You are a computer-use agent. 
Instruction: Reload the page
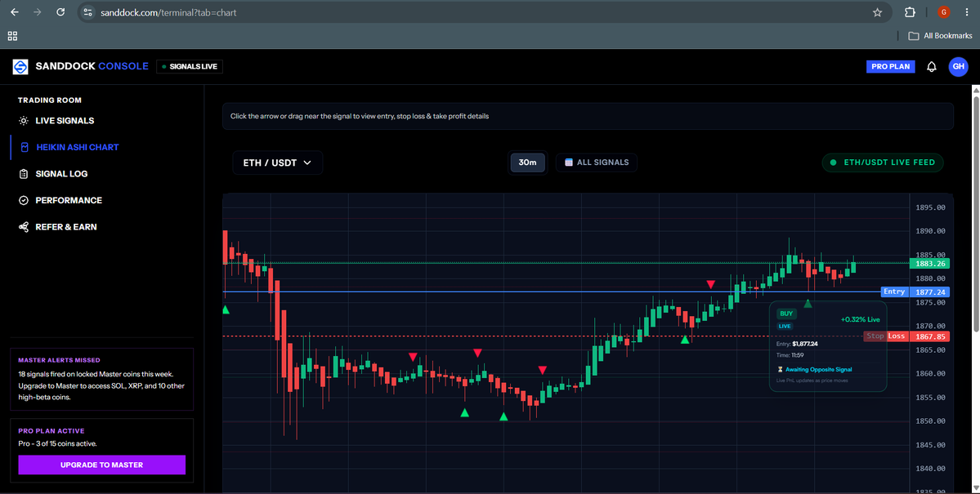click(60, 12)
